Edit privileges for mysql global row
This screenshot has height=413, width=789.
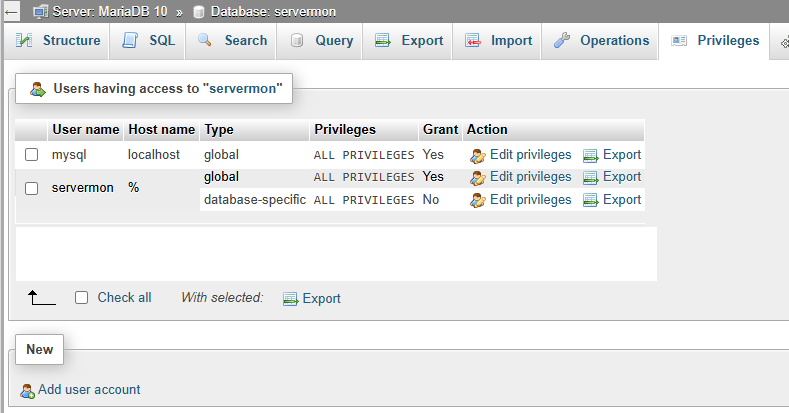530,154
